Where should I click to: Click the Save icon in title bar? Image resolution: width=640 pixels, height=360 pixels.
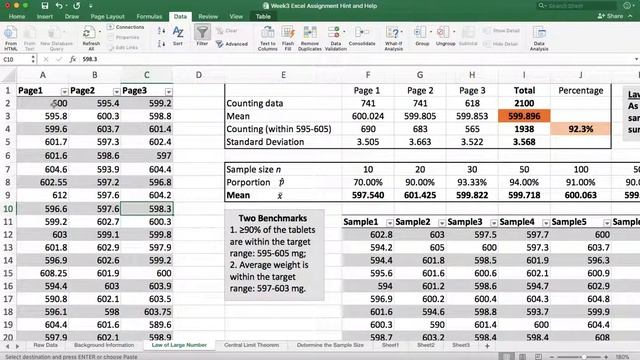(44, 6)
